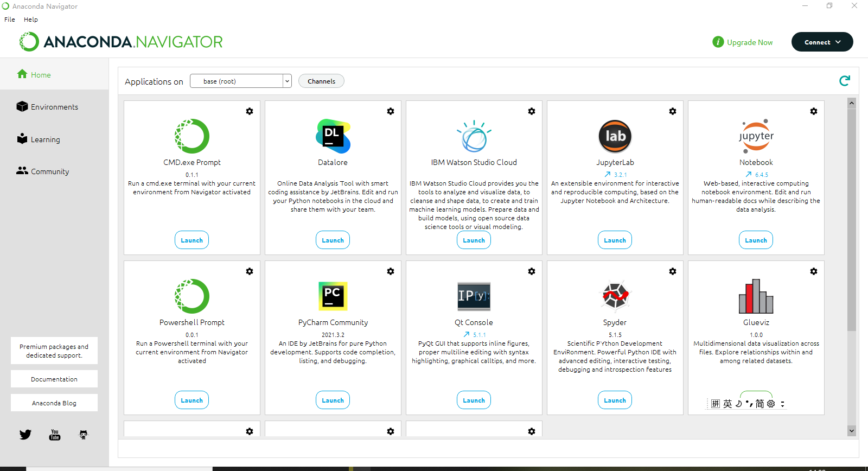The height and width of the screenshot is (471, 868).
Task: Click the Spyder application logo
Action: (615, 296)
